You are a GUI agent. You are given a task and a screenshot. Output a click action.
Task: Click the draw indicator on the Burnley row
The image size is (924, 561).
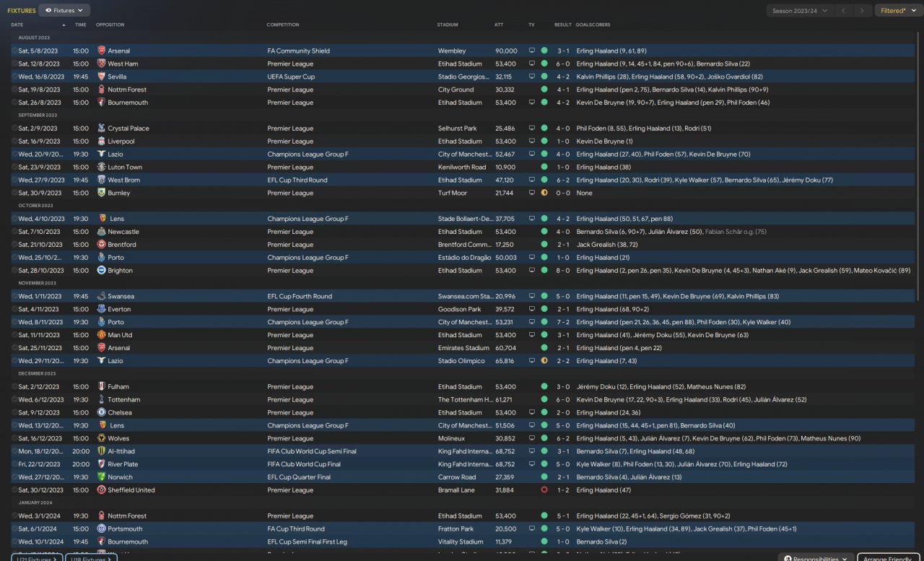tap(544, 193)
